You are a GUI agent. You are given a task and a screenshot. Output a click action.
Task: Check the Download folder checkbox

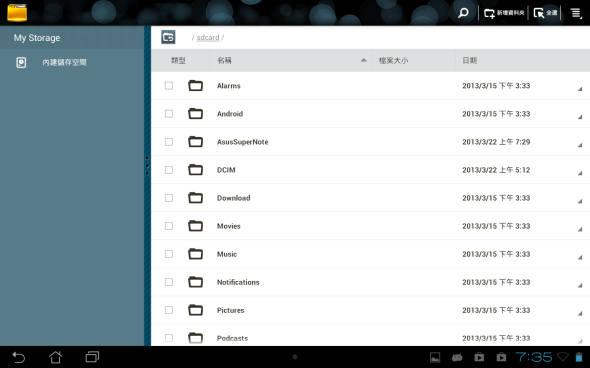pos(169,198)
